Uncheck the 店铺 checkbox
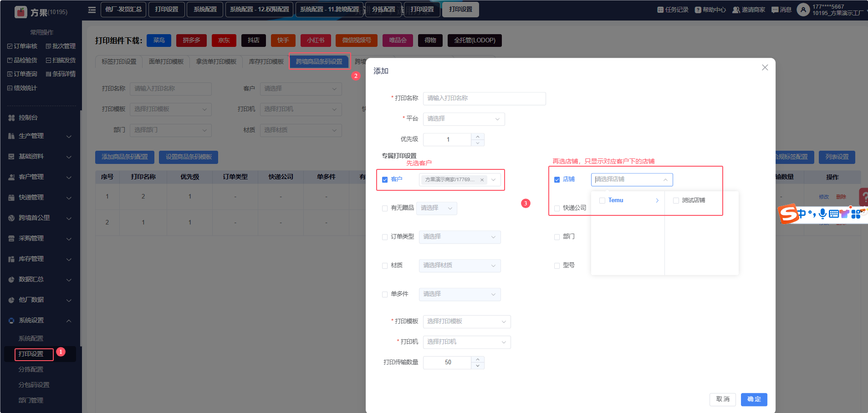The image size is (868, 413). [x=557, y=180]
